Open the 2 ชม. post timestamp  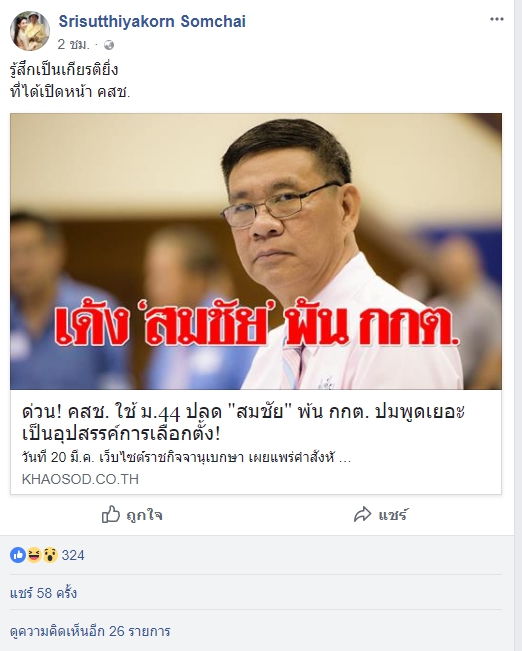[74, 44]
